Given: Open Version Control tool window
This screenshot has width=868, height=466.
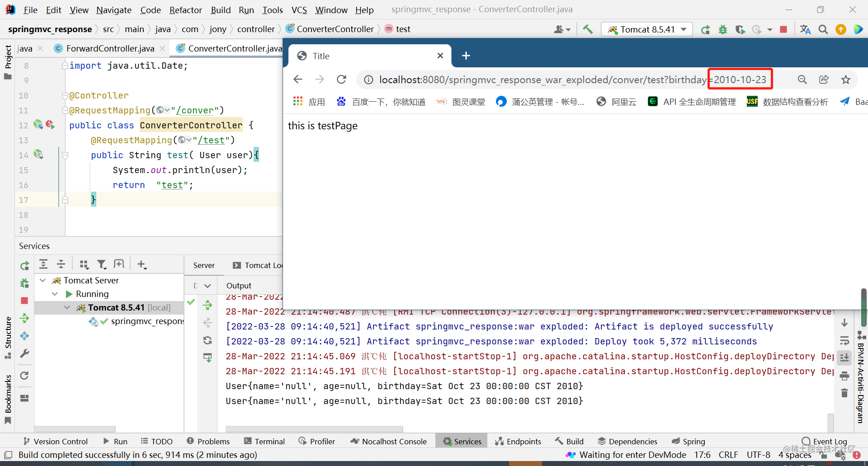Looking at the screenshot, I should coord(55,441).
